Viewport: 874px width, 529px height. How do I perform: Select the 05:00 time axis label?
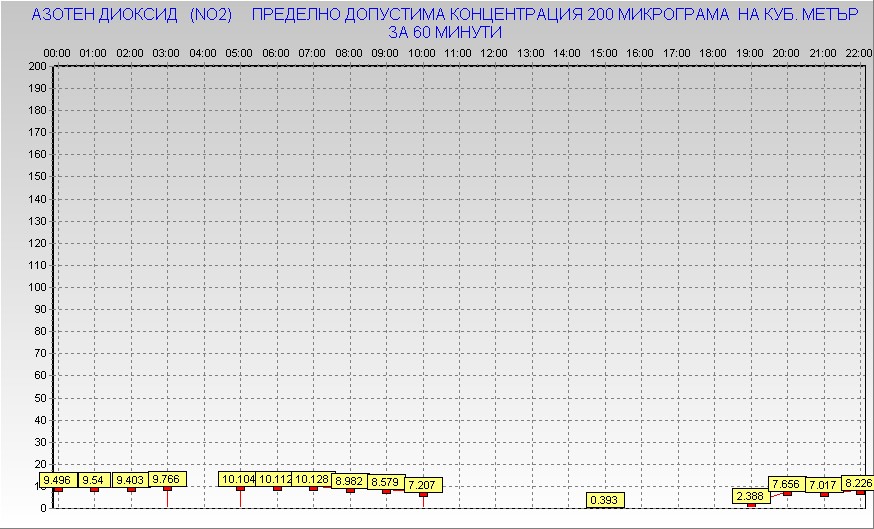[x=239, y=52]
